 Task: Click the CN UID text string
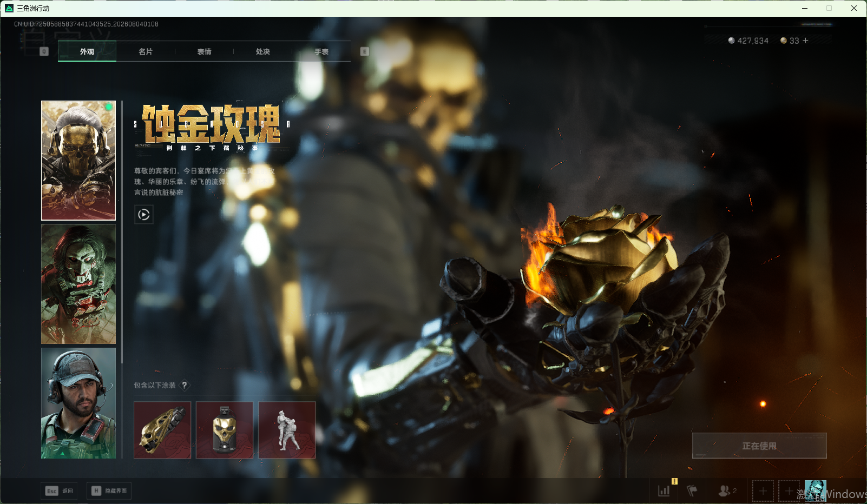(x=86, y=24)
